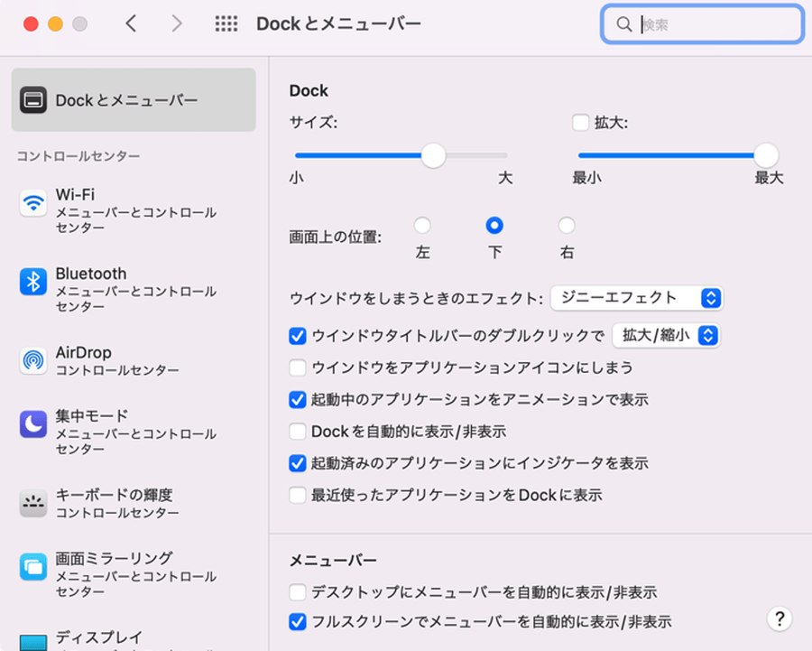This screenshot has width=812, height=651.
Task: Click the Dock とメニューバー sidebar icon
Action: pyautogui.click(x=33, y=99)
